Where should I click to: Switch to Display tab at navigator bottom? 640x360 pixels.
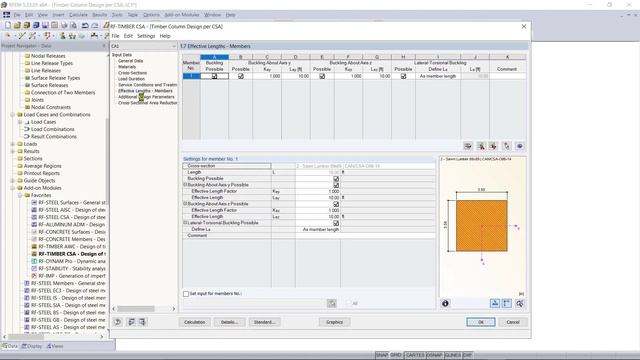coord(32,346)
